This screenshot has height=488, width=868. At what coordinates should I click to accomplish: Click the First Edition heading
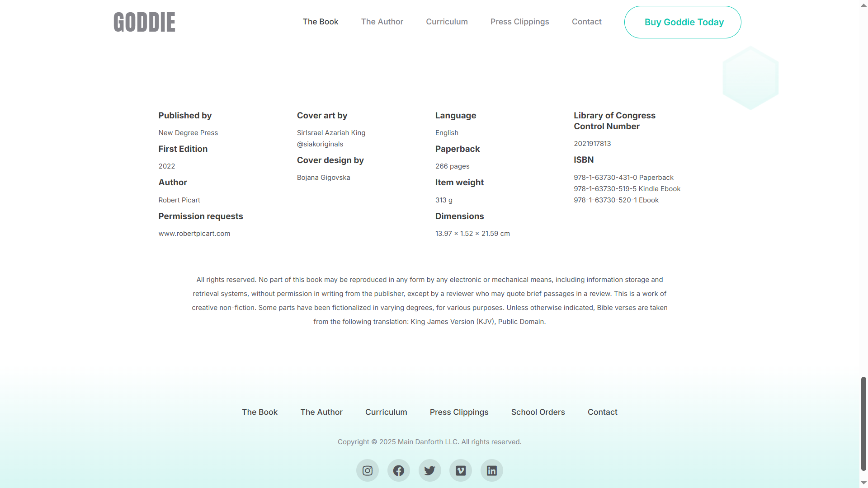pos(183,149)
